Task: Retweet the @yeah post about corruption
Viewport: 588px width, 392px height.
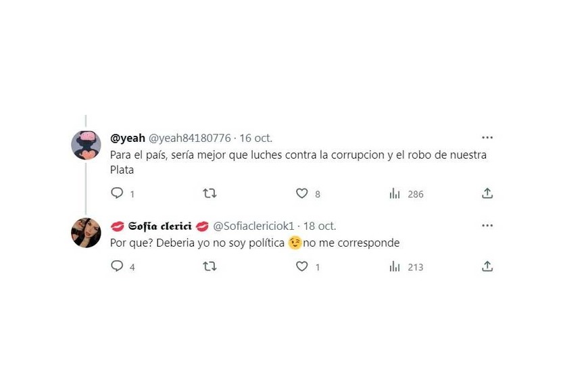Action: point(210,193)
